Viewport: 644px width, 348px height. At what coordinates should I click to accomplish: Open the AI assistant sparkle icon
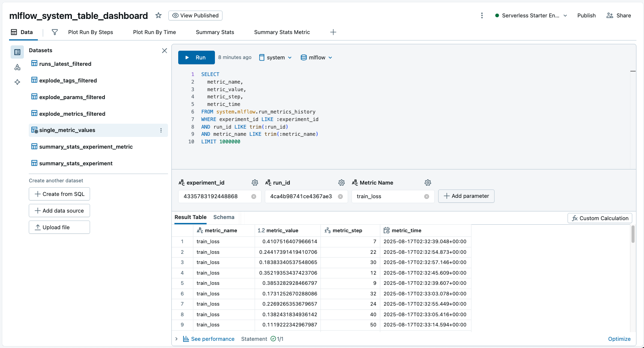[17, 82]
